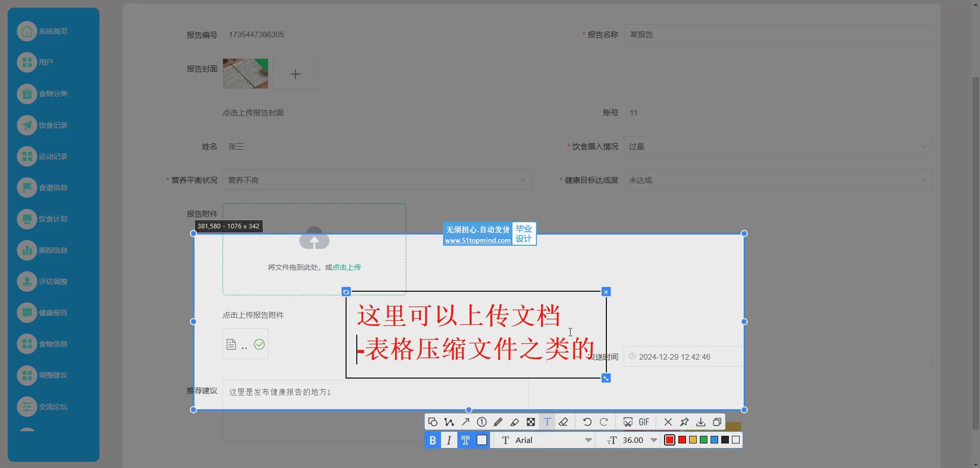Click the undo icon in screenshot toolbar

587,422
